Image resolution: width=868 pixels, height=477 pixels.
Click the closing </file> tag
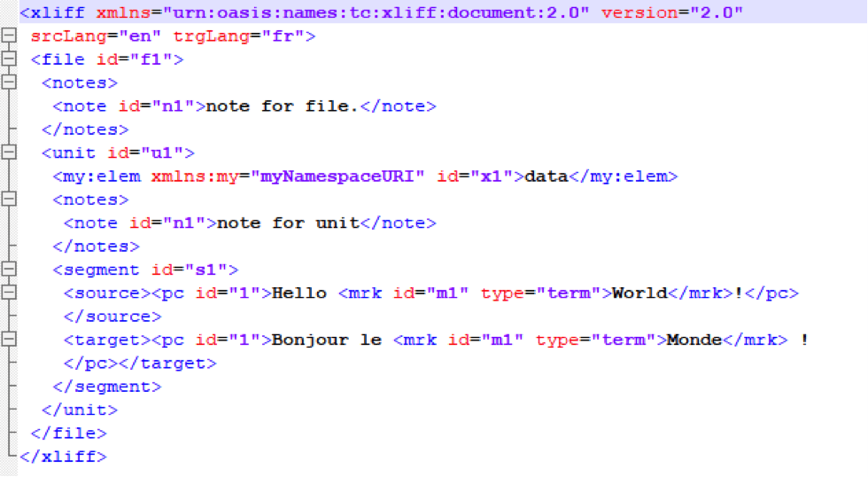tap(69, 434)
